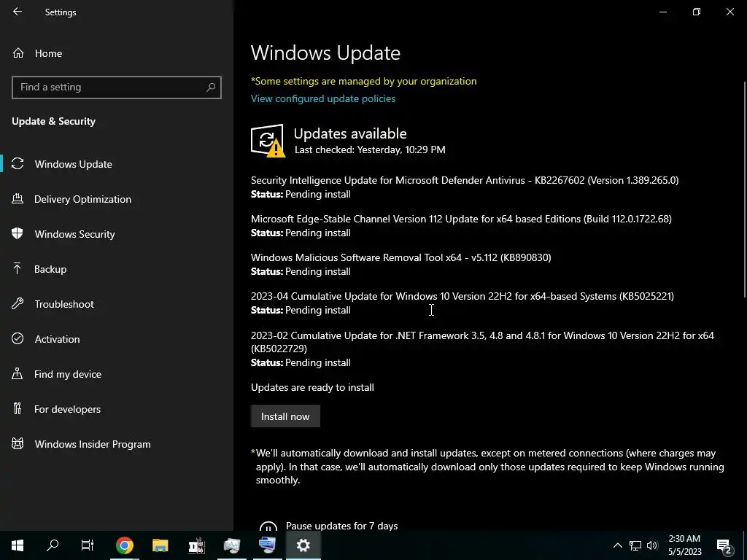The height and width of the screenshot is (560, 747).
Task: Click Last checked: Yesterday, 10:29 PM text
Action: point(370,149)
